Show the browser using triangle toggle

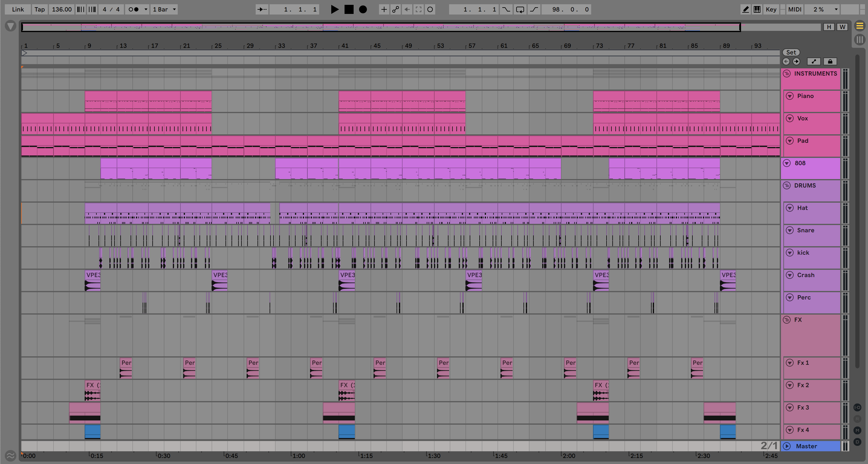click(x=11, y=26)
